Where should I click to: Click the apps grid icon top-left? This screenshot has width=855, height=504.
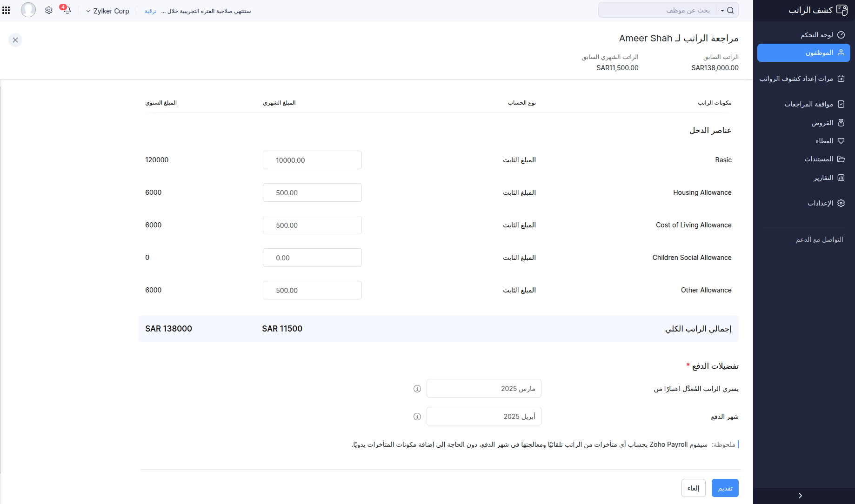click(x=6, y=10)
